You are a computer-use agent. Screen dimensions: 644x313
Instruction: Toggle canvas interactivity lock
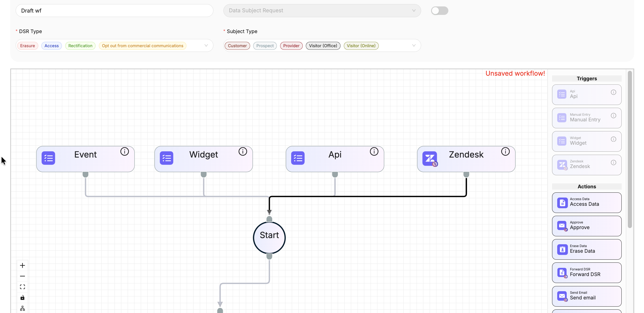(x=23, y=298)
